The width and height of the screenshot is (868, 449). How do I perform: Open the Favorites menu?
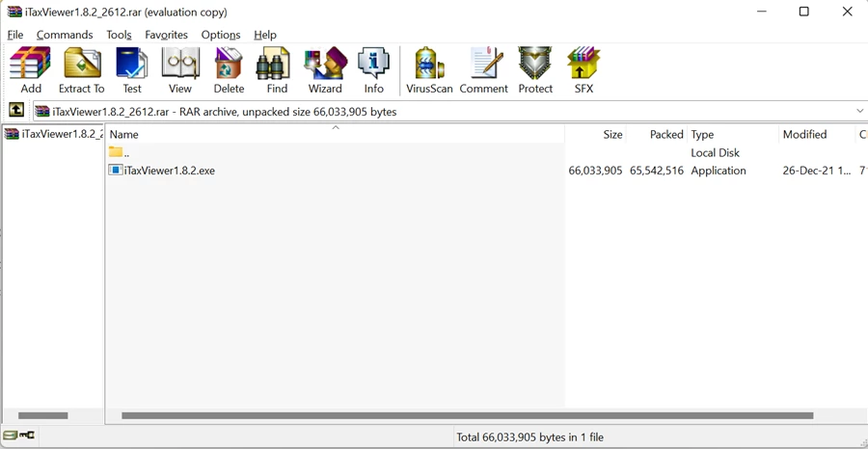tap(166, 35)
